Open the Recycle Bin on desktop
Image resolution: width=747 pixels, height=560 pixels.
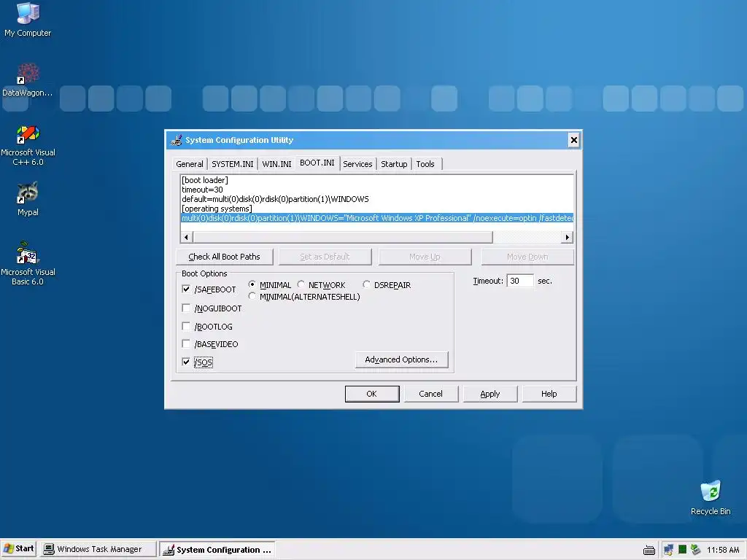tap(711, 497)
